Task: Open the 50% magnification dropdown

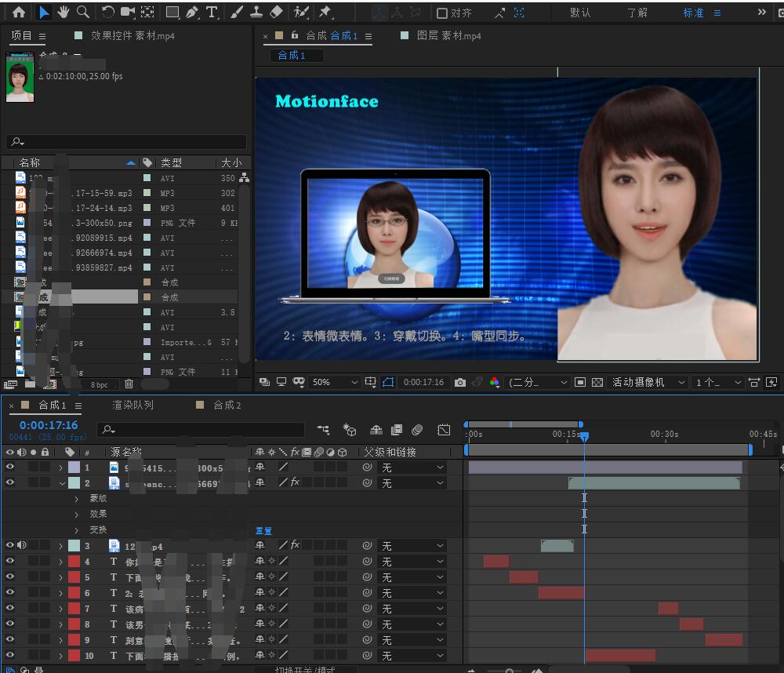Action: click(x=334, y=383)
